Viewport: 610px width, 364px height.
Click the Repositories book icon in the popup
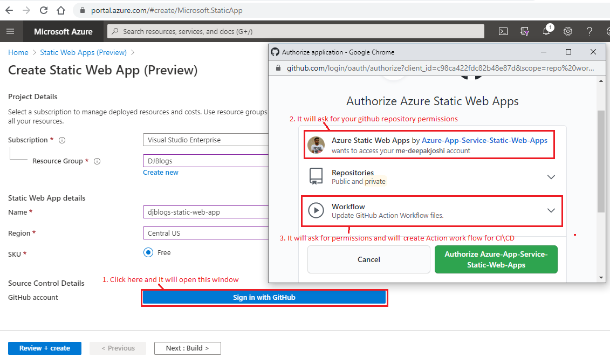click(x=316, y=176)
